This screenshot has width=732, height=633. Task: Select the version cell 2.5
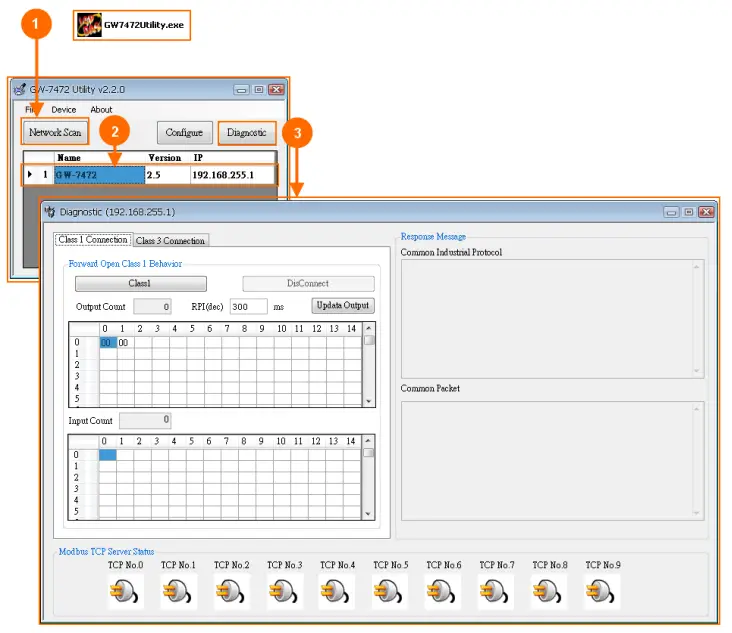(168, 175)
